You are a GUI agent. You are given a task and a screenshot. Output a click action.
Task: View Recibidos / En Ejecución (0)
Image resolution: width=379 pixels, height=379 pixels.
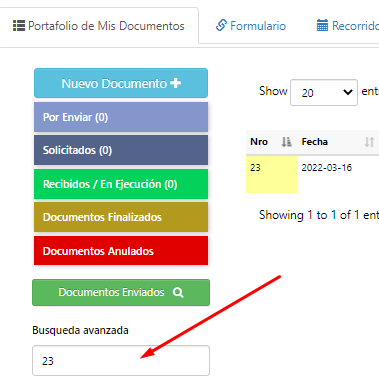point(121,184)
